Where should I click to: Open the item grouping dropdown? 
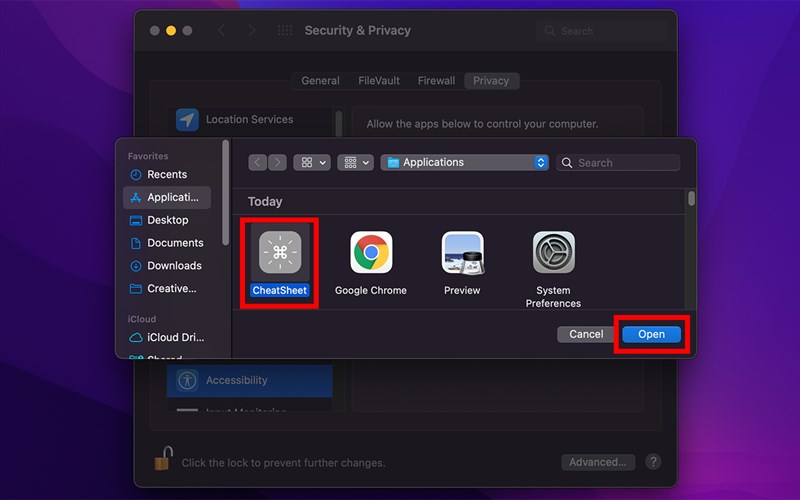[x=356, y=163]
